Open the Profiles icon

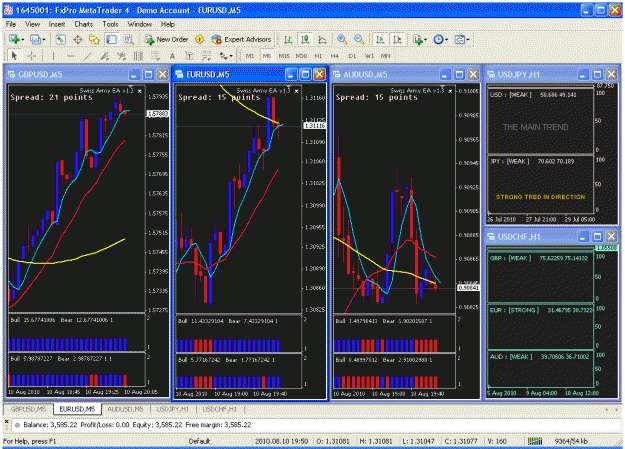click(x=35, y=39)
